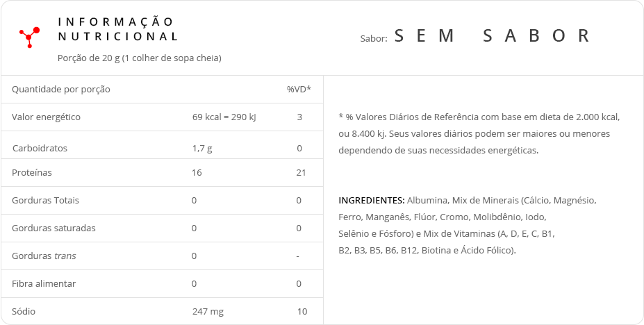Click the Fibra alimentar row label
This screenshot has width=644, height=325.
(x=44, y=283)
